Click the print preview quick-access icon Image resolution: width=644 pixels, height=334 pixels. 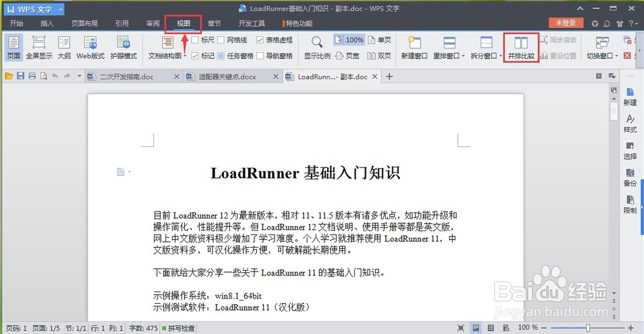pyautogui.click(x=44, y=76)
